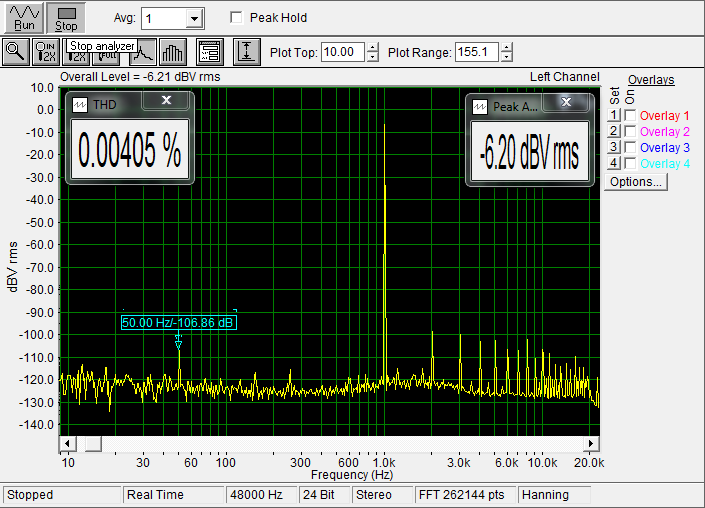
Task: Click the Run analyzer button
Action: click(24, 18)
